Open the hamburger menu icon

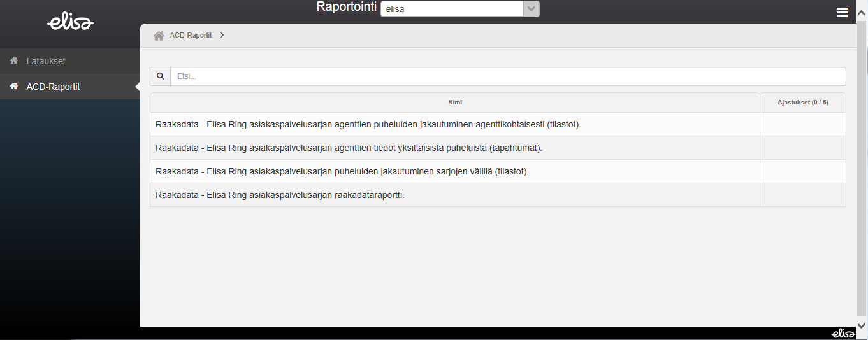[842, 12]
